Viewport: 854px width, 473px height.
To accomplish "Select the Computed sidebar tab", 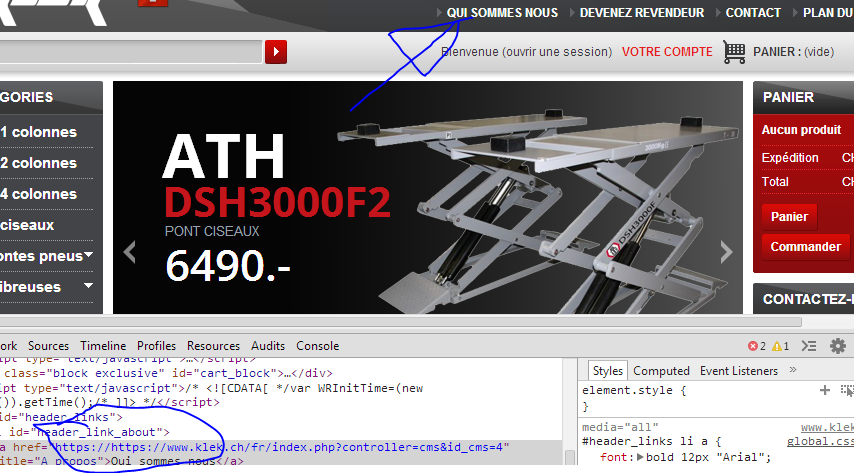I will 661,371.
